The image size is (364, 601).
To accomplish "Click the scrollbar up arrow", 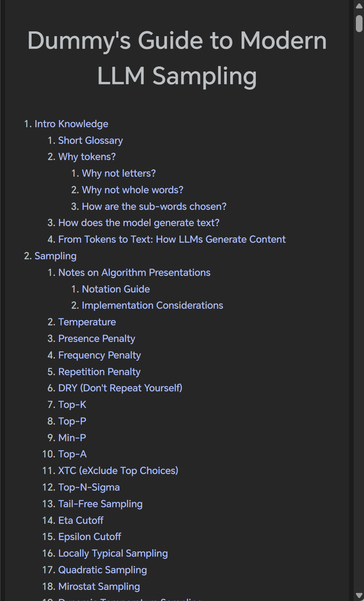I will click(359, 6).
